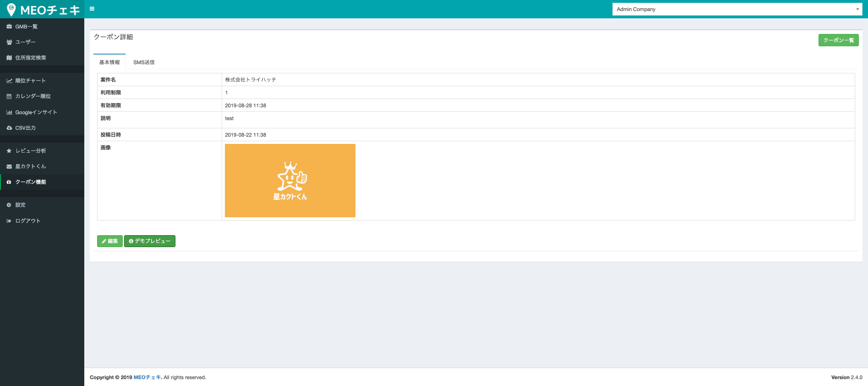
Task: Click the 利用制限 row label
Action: (111, 93)
